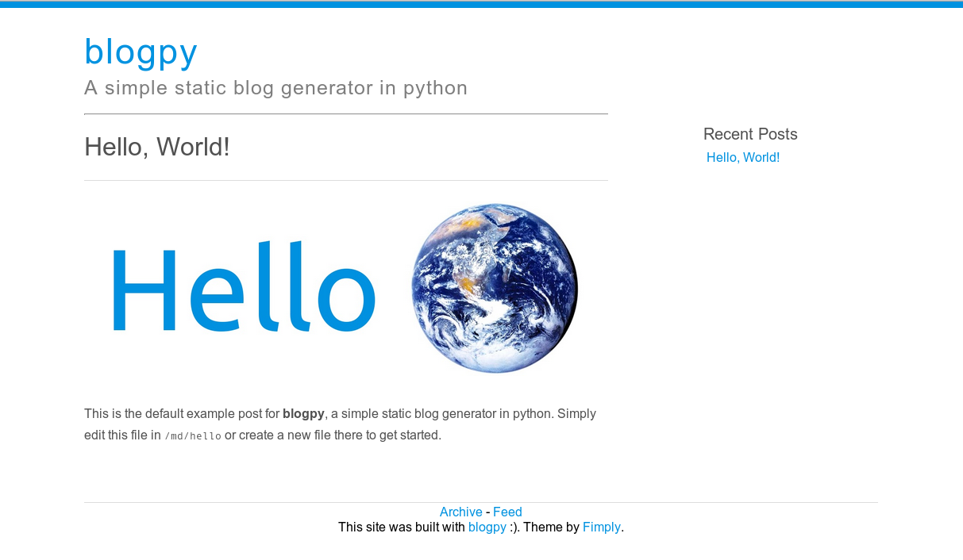Click the divider below the site header
Viewport: 963px width, 560px height.
point(345,114)
